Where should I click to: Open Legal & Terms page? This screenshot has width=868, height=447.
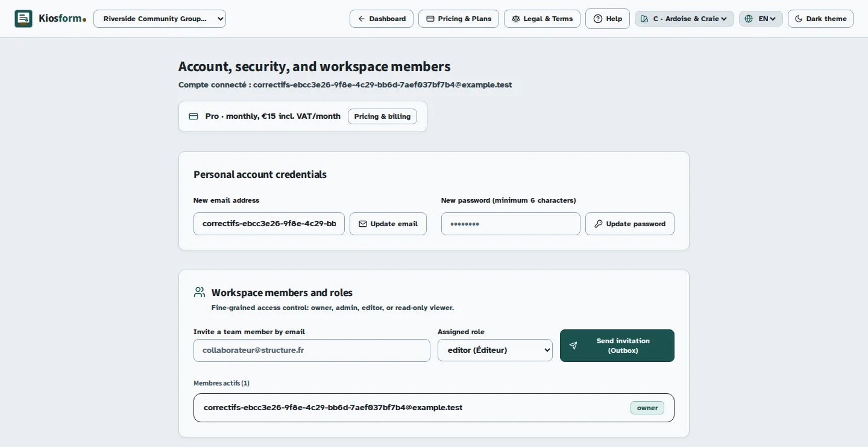coord(542,19)
